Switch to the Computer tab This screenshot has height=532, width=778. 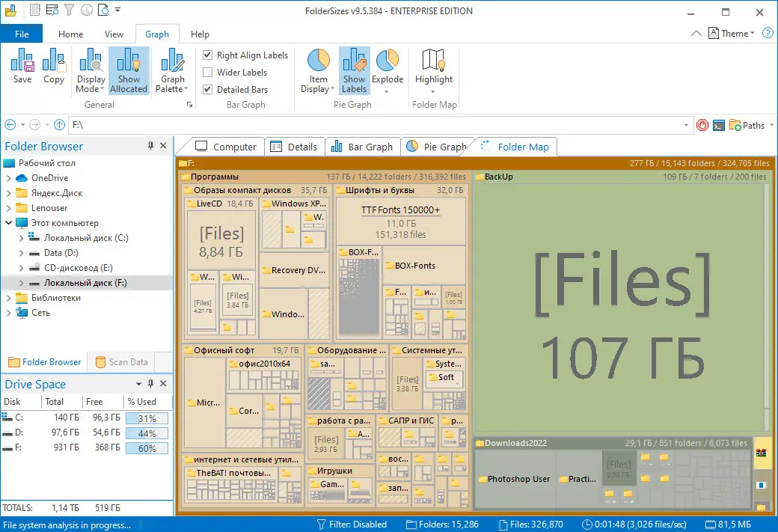[226, 147]
